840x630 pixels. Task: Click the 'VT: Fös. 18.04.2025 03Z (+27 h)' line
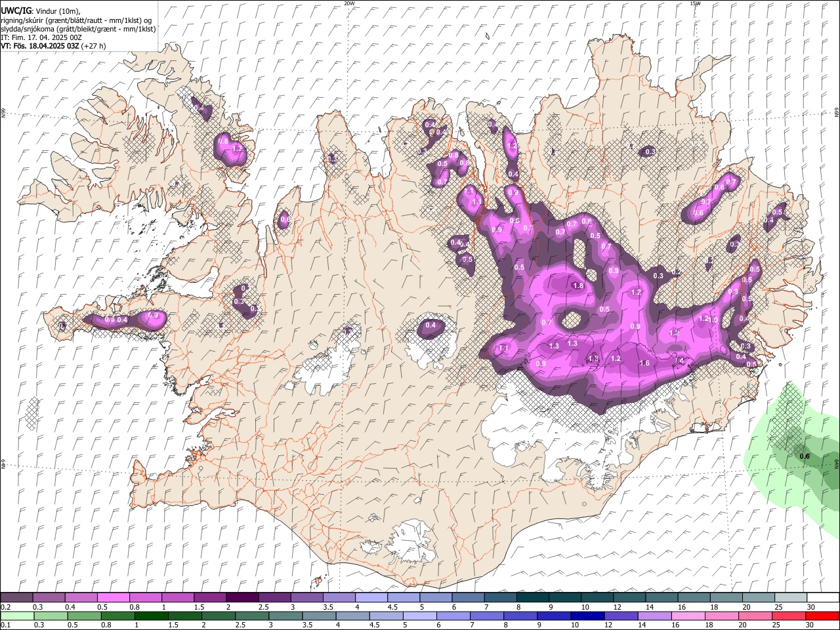[x=53, y=46]
